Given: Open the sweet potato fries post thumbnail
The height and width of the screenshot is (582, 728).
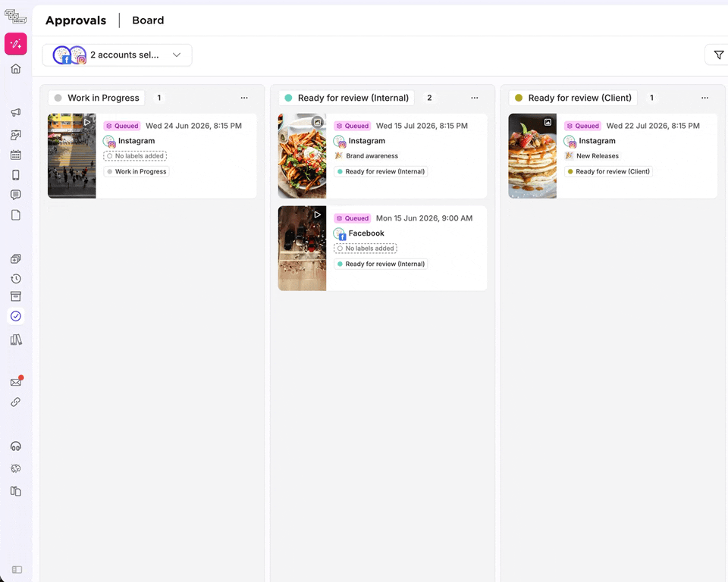Looking at the screenshot, I should pyautogui.click(x=303, y=156).
